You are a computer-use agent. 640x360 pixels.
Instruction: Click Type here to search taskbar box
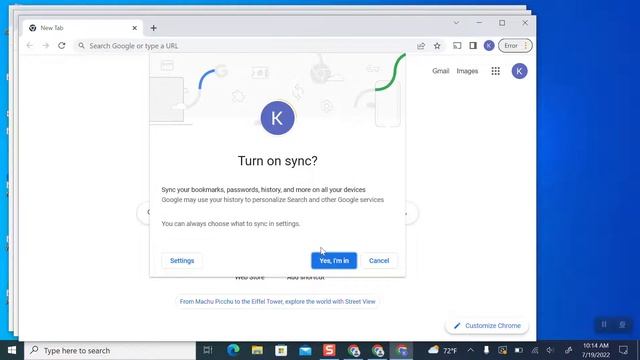pyautogui.click(x=110, y=350)
